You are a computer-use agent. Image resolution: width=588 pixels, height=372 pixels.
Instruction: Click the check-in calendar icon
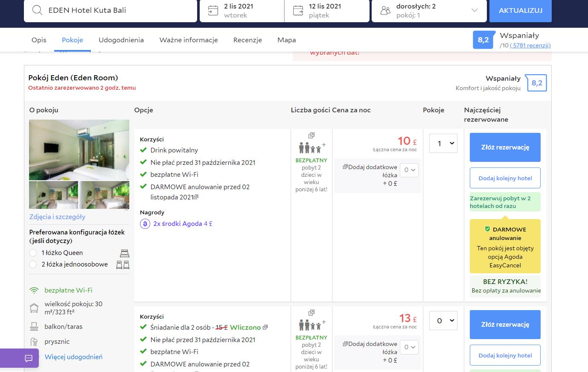(x=212, y=11)
